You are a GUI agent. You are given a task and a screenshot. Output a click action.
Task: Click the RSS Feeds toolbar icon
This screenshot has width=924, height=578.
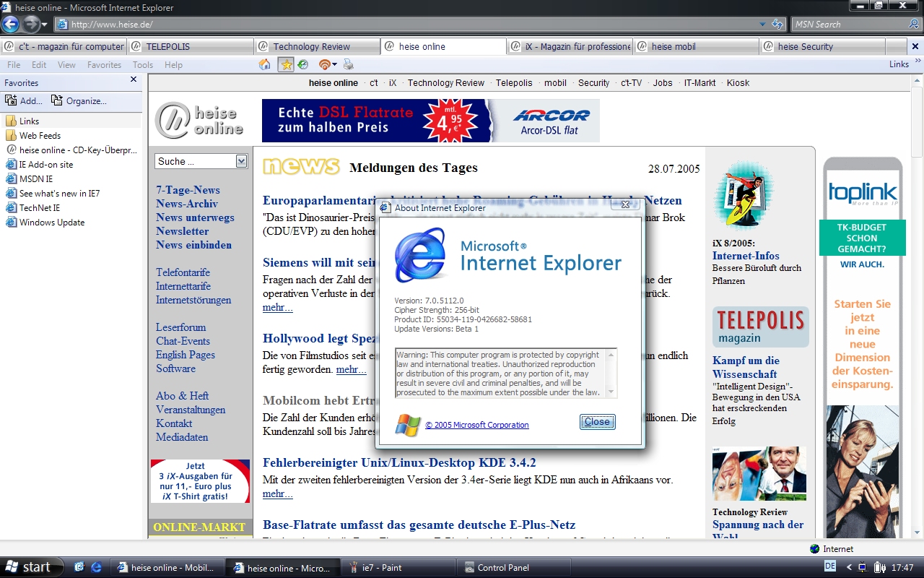tap(324, 64)
